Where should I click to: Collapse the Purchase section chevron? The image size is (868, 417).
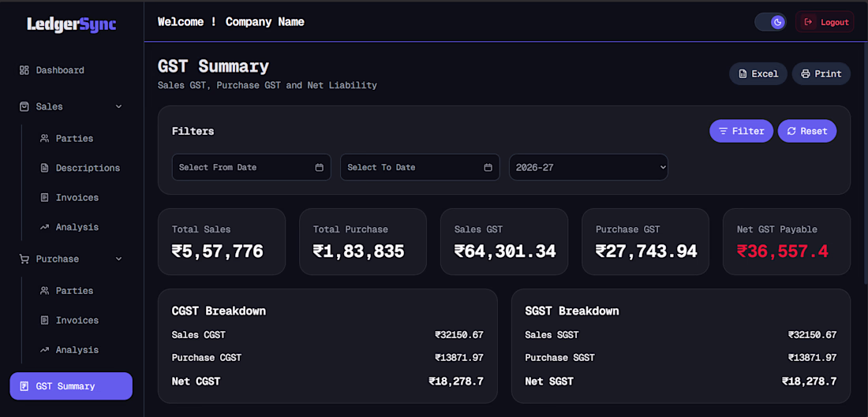(118, 259)
